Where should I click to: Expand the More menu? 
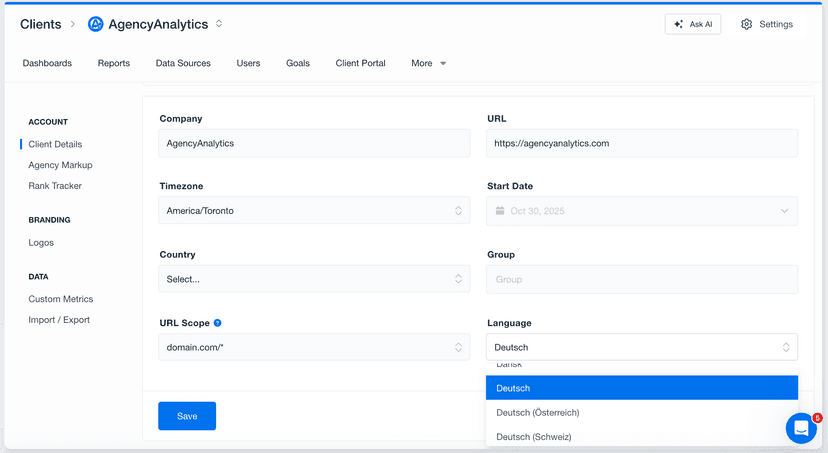coord(428,63)
